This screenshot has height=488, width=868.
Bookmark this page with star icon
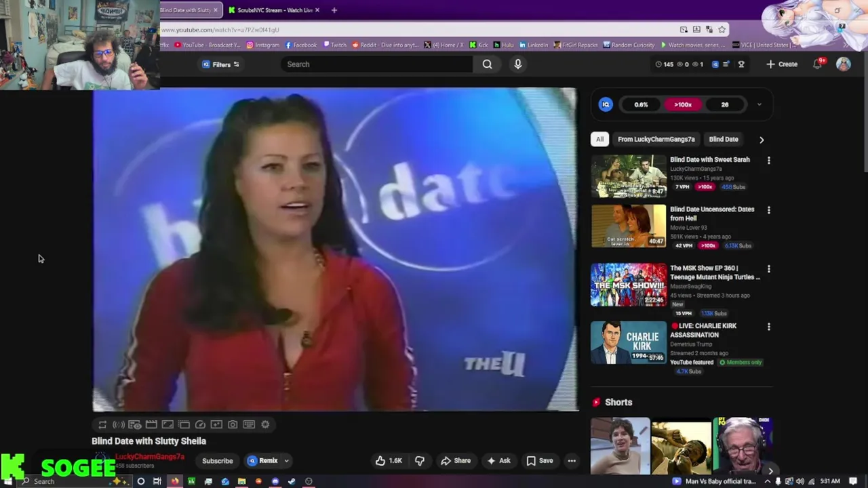(x=722, y=30)
